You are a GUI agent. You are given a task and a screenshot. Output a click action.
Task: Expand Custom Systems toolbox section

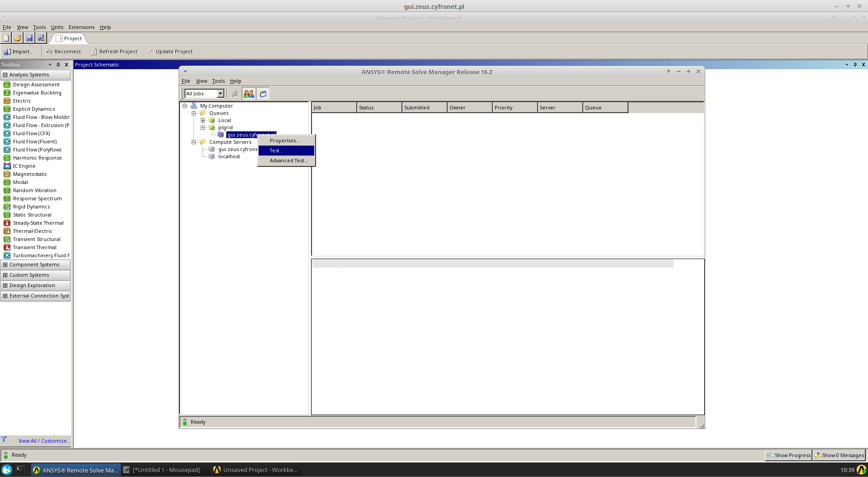pyautogui.click(x=5, y=275)
